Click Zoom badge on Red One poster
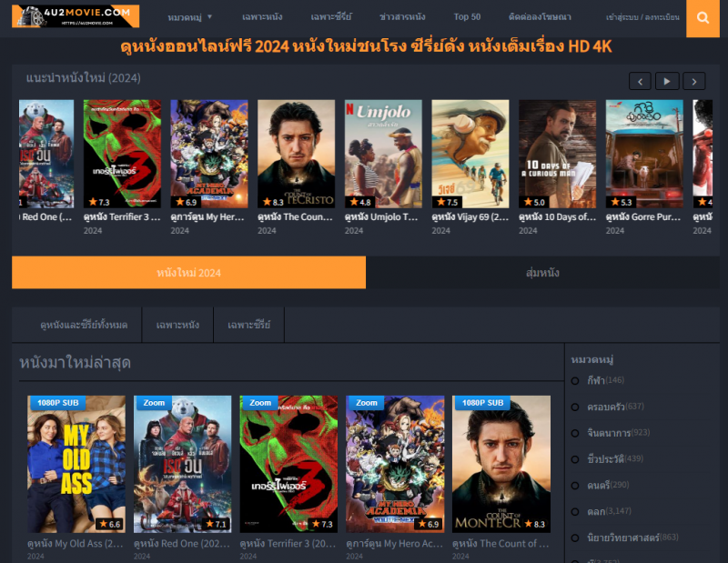The height and width of the screenshot is (563, 728). (x=154, y=402)
